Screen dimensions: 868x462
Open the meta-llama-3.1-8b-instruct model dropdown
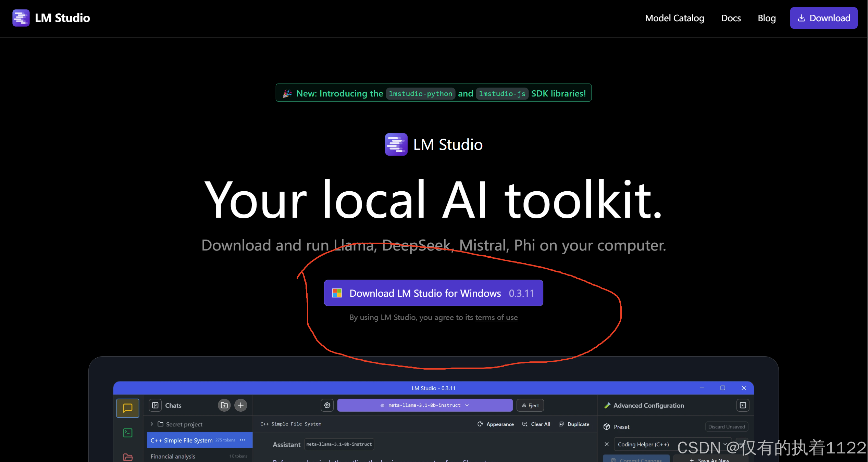tap(425, 405)
